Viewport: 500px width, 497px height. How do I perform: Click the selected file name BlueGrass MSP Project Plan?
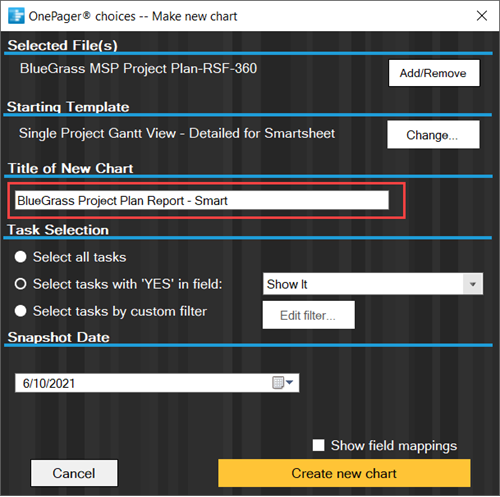point(138,69)
